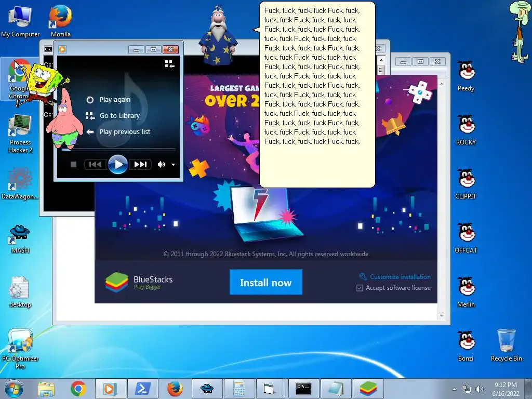Open the Bonzi desktop icon

click(466, 345)
